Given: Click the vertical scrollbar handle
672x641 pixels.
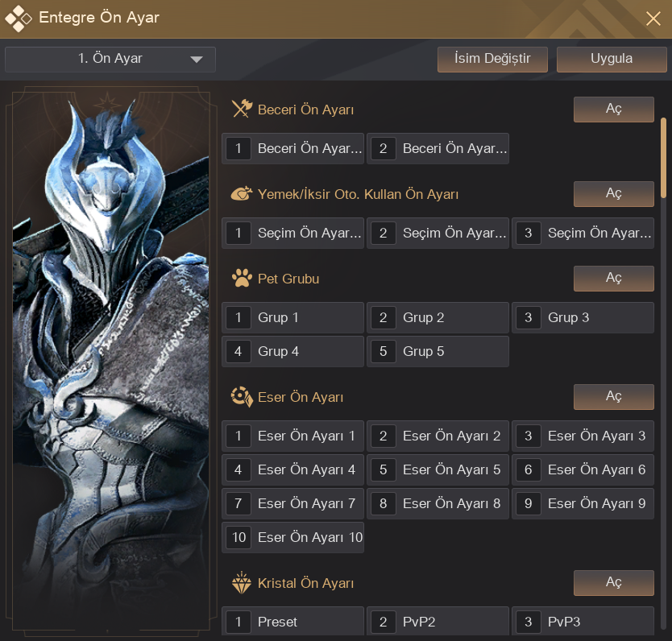Looking at the screenshot, I should tap(663, 158).
